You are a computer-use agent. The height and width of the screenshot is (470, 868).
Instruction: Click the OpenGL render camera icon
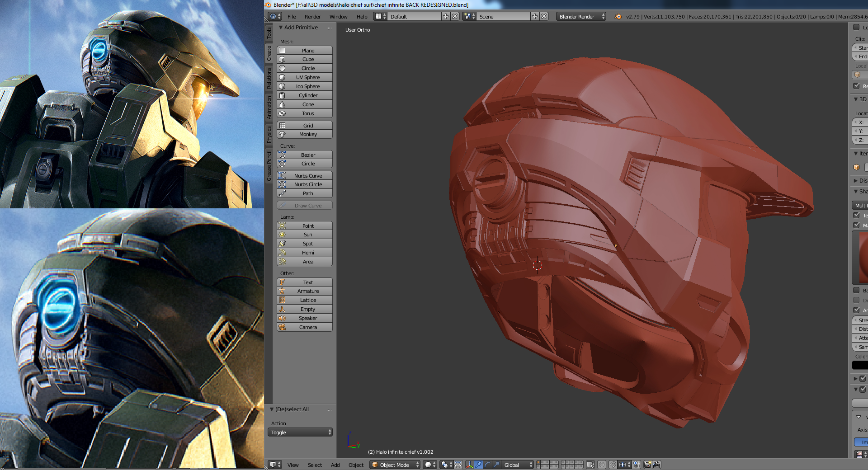(647, 465)
